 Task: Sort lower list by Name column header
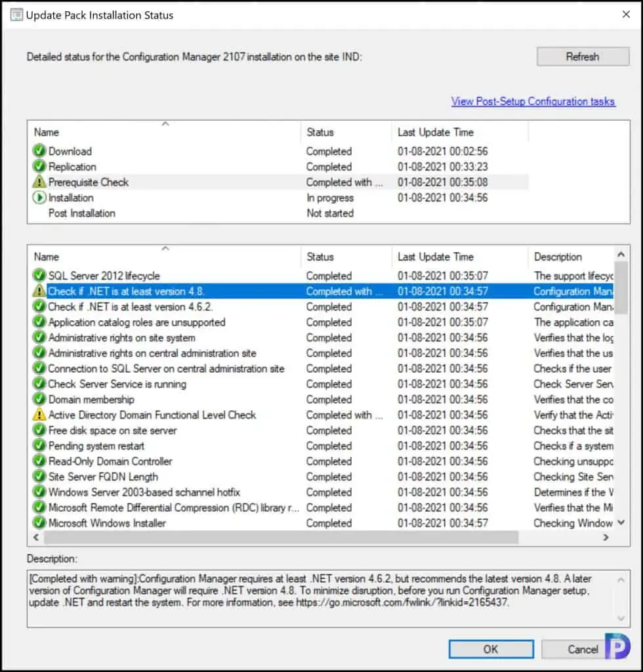[165, 257]
